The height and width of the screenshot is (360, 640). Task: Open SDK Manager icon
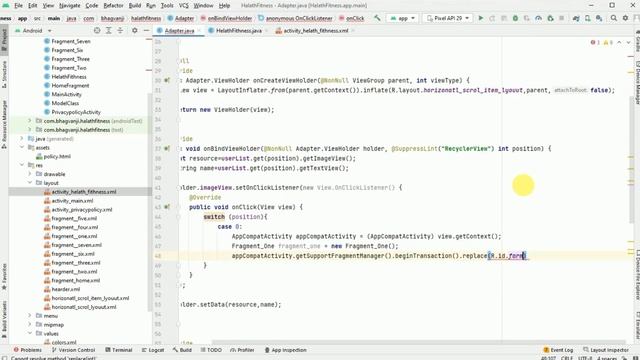tap(599, 18)
